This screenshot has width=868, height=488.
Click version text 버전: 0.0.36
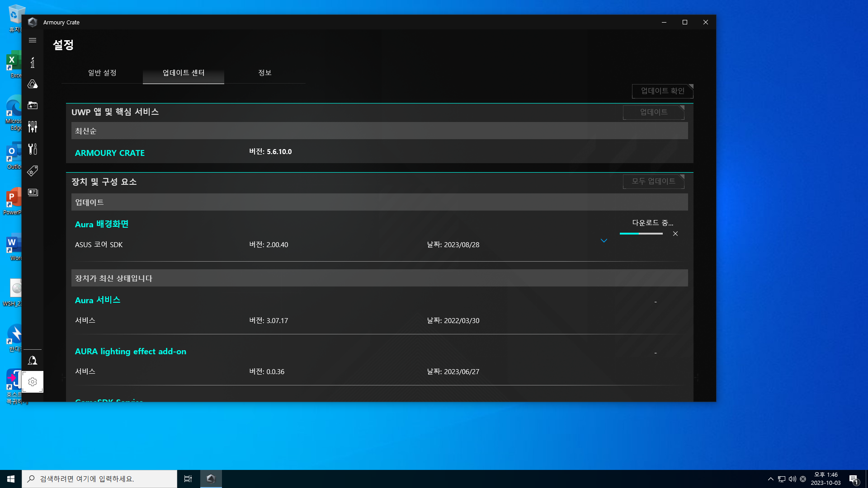[x=267, y=371]
